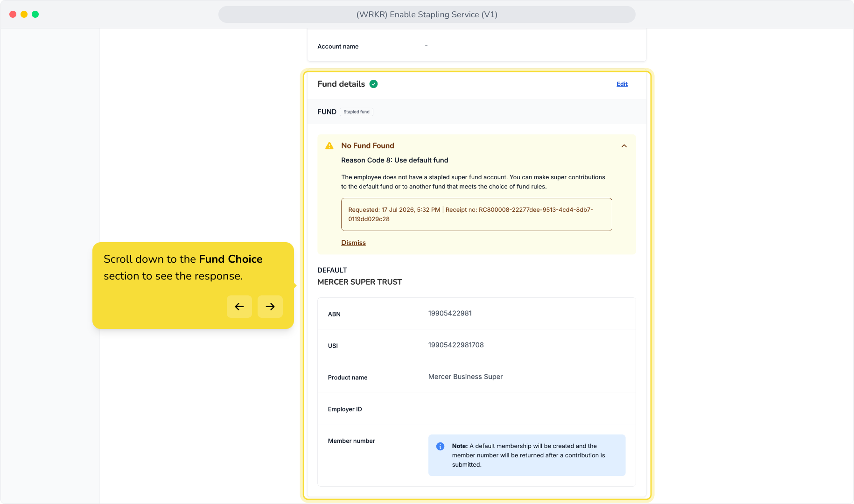Open Edit link in Fund details

pyautogui.click(x=622, y=84)
